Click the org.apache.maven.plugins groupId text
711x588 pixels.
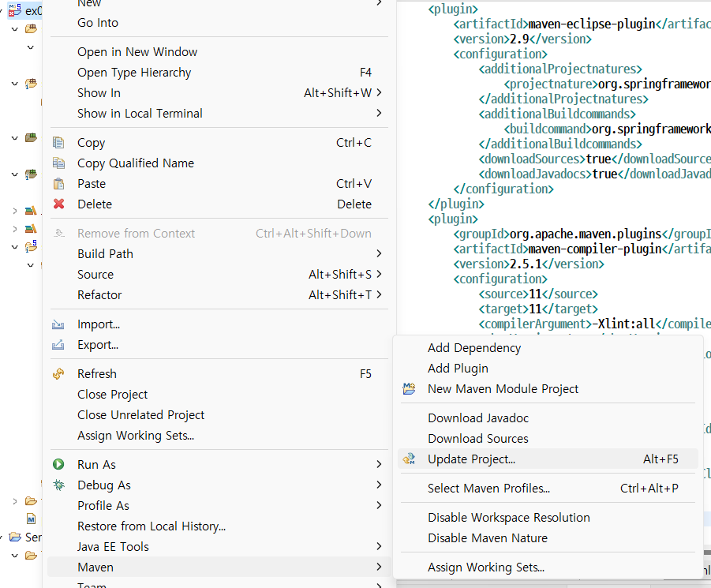(x=586, y=234)
